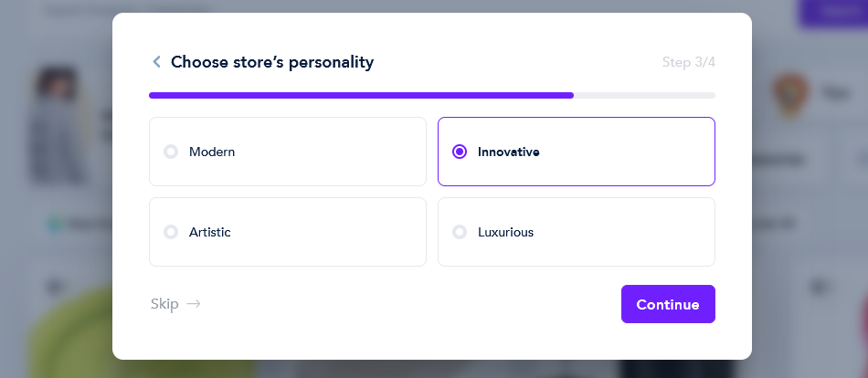Select the Innovative radio button
Viewport: 868px width, 378px height.
[x=460, y=152]
